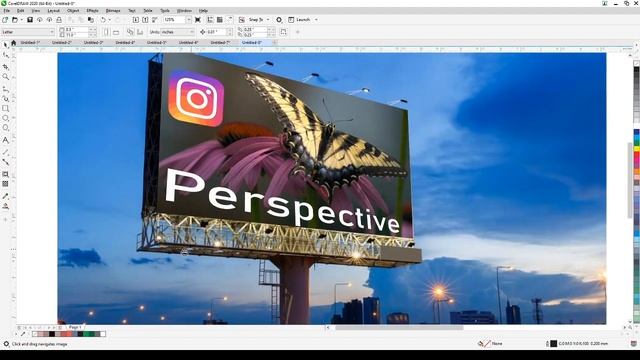
Task: Expand the Snap To dropdown
Action: 268,20
